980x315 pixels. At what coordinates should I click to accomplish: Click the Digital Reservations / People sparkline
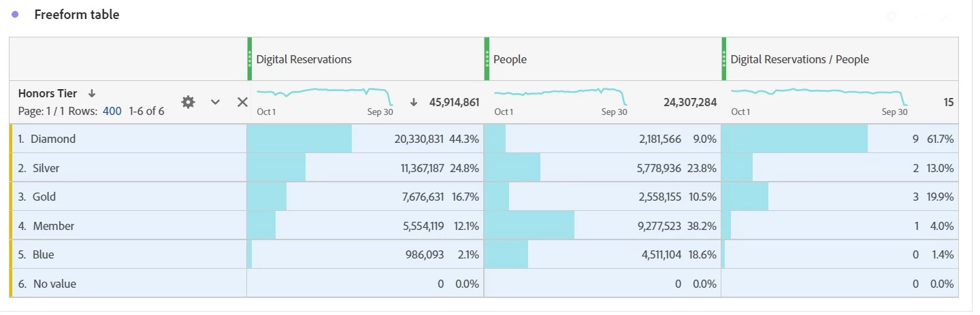(819, 96)
